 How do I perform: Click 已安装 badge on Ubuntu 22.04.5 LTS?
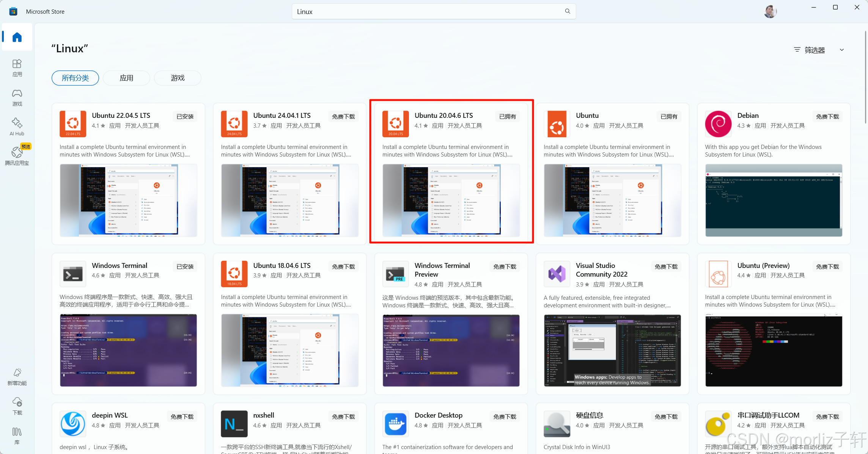[185, 116]
